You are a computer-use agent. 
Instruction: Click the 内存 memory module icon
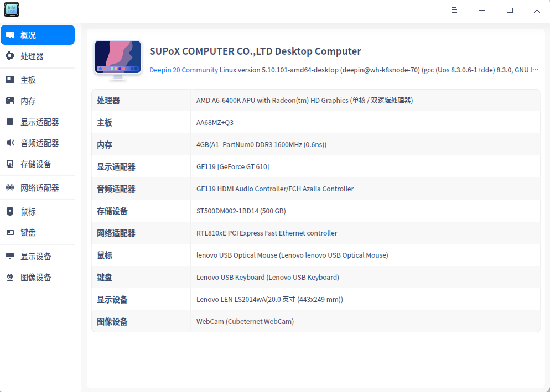pos(10,101)
